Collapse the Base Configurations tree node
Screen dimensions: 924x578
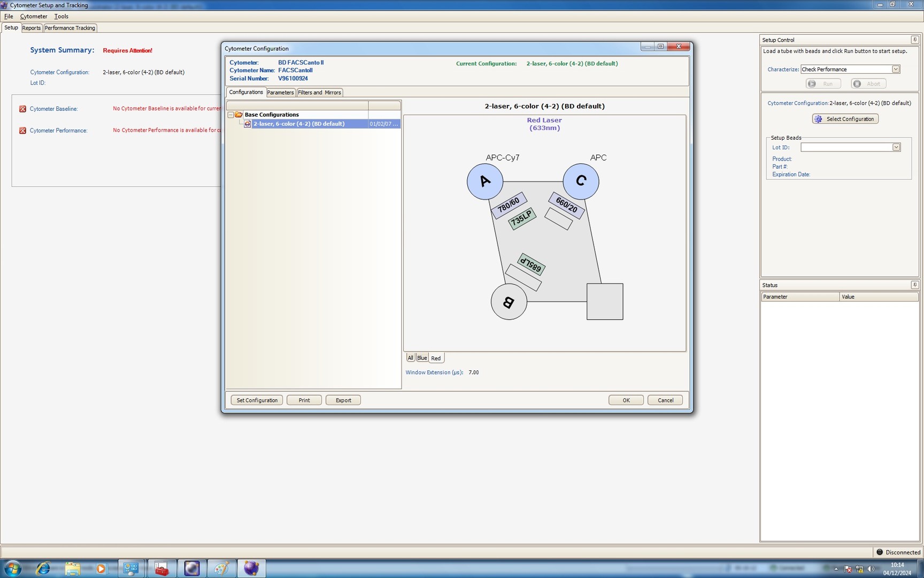(230, 115)
